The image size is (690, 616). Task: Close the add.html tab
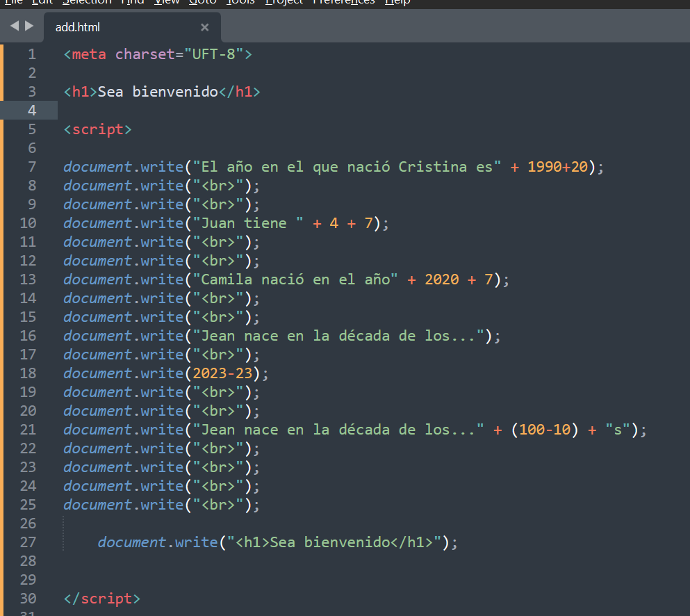[x=204, y=27]
